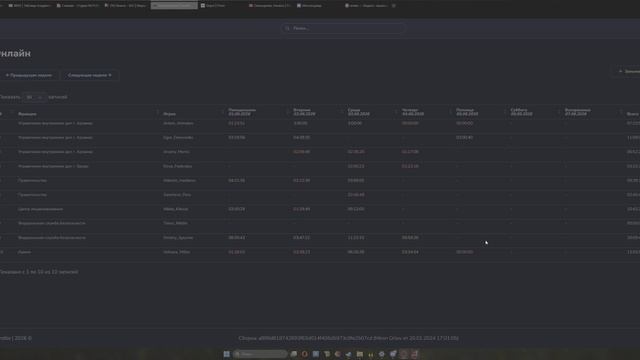Open Telegram from the taskbar
The image size is (640, 360).
[349, 354]
